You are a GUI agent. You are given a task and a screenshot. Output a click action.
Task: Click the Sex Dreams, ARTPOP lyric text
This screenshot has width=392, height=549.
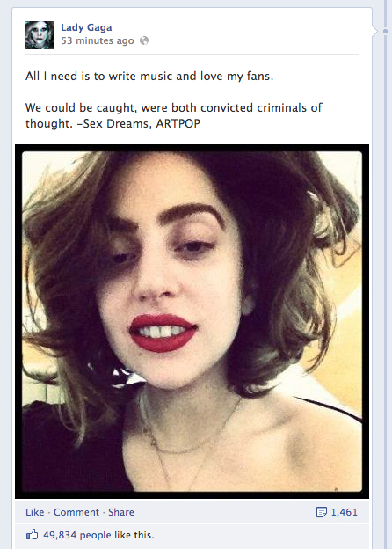(x=142, y=123)
